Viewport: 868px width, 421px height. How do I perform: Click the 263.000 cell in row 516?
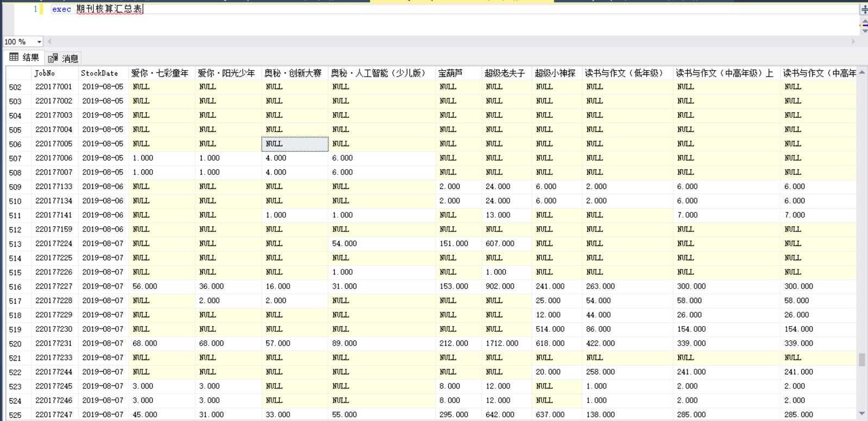click(627, 286)
